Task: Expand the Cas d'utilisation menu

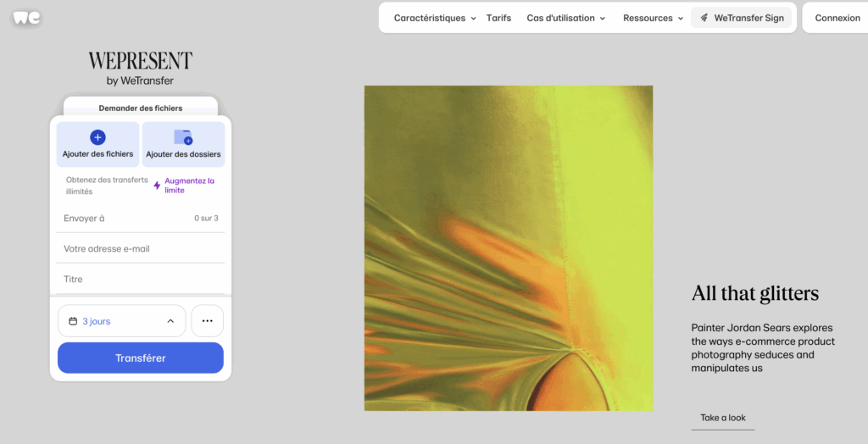Action: tap(565, 18)
